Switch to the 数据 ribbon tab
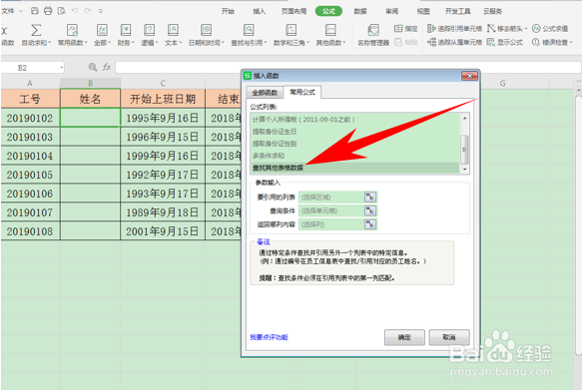The width and height of the screenshot is (585, 392). tap(360, 11)
